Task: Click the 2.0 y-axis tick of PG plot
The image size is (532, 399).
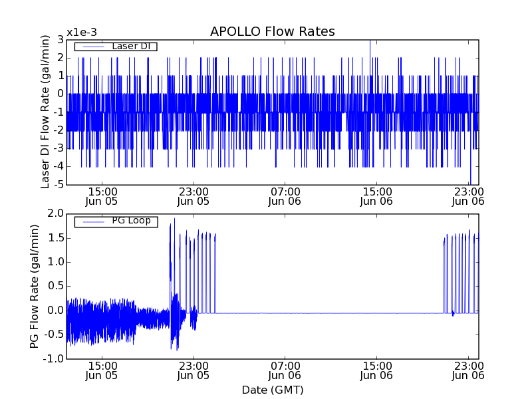Action: click(56, 213)
